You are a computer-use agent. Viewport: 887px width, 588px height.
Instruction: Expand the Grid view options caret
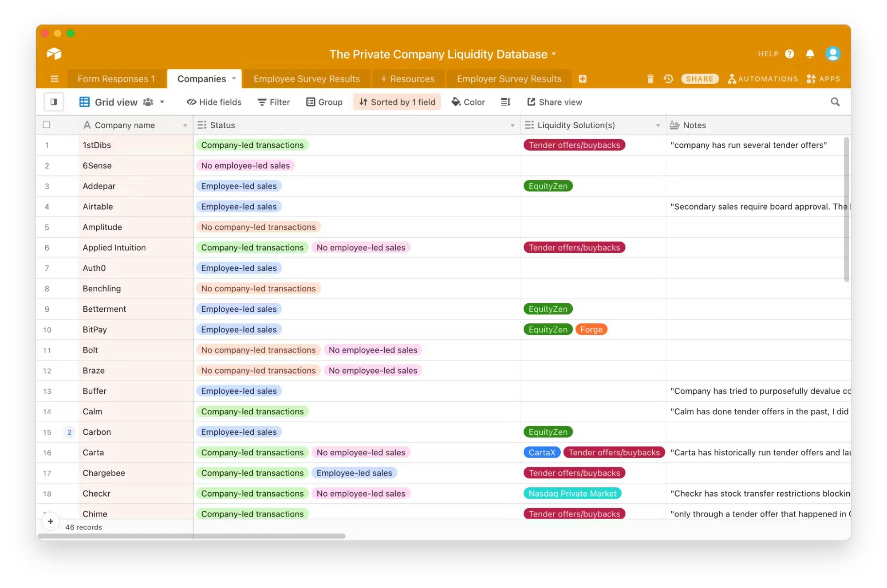[162, 102]
